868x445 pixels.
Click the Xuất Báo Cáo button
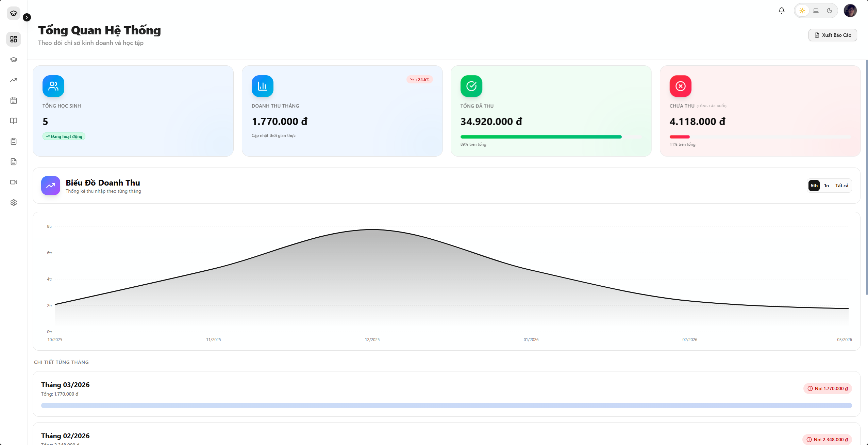pos(833,35)
